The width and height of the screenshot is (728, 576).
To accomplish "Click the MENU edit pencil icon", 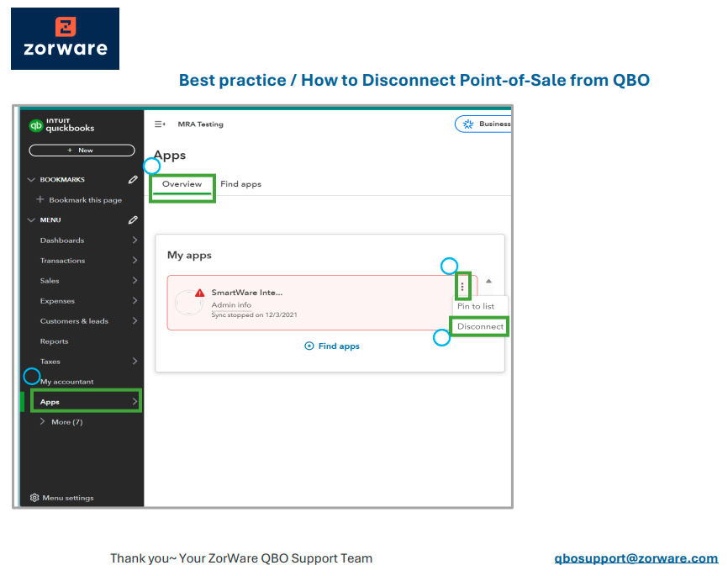I will pyautogui.click(x=133, y=219).
